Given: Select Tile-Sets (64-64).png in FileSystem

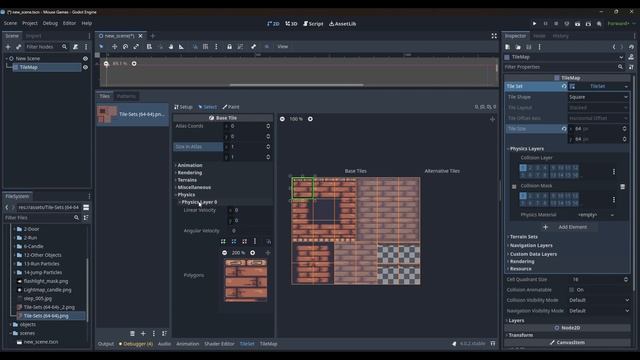Looking at the screenshot, I should click(x=46, y=316).
